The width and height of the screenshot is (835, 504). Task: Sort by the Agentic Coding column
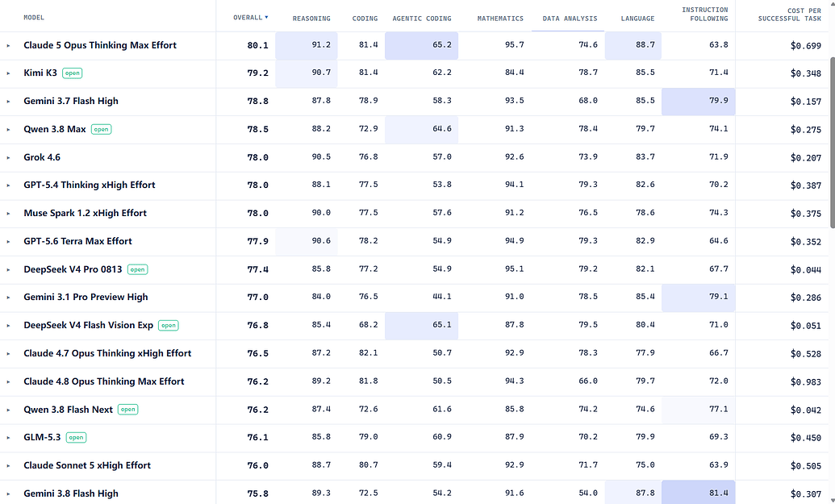pyautogui.click(x=422, y=19)
